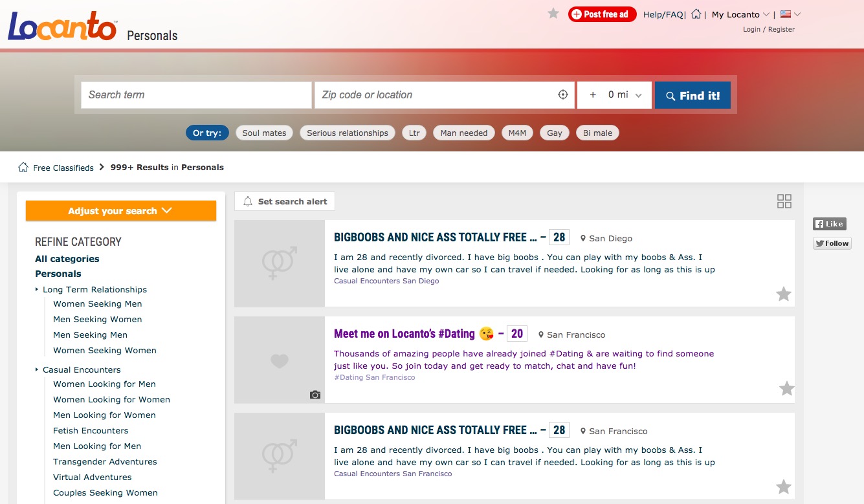Click the favorites star icon in header
The height and width of the screenshot is (504, 864).
[553, 14]
